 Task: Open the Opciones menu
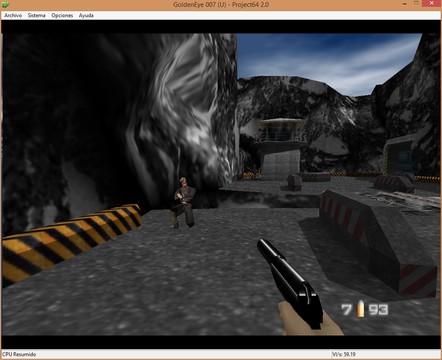(62, 15)
